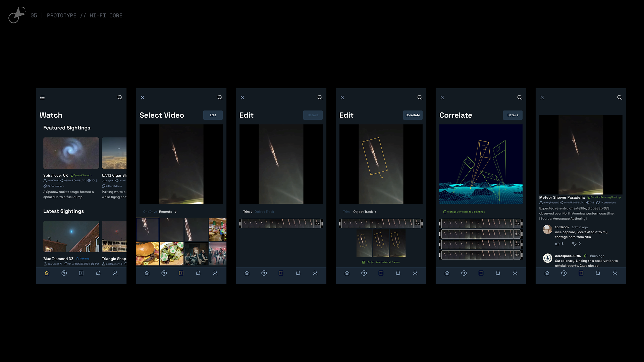Open hamburger menu on Watch screen
The width and height of the screenshot is (644, 362).
click(x=42, y=98)
